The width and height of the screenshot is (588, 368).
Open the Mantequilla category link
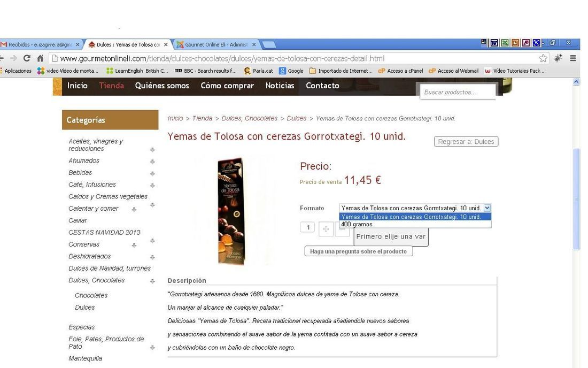point(85,358)
